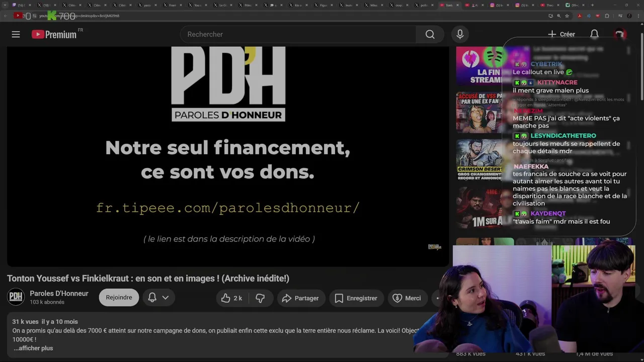Open browser media control icon

click(x=620, y=16)
